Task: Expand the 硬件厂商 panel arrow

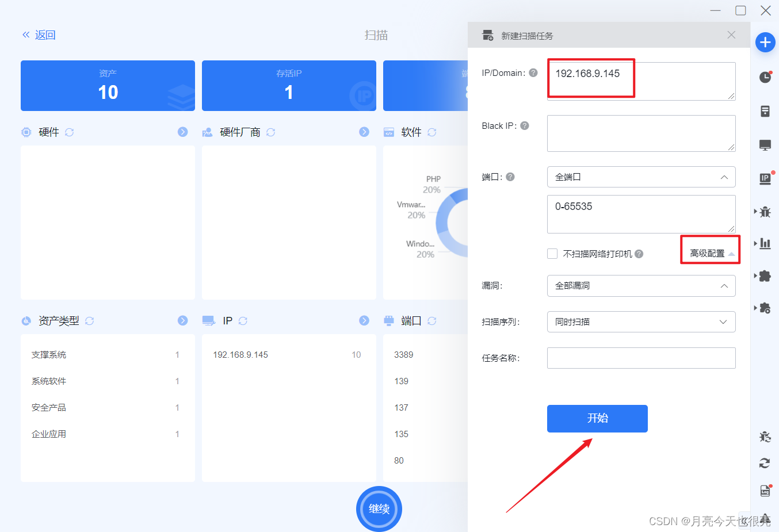Action: pos(364,132)
